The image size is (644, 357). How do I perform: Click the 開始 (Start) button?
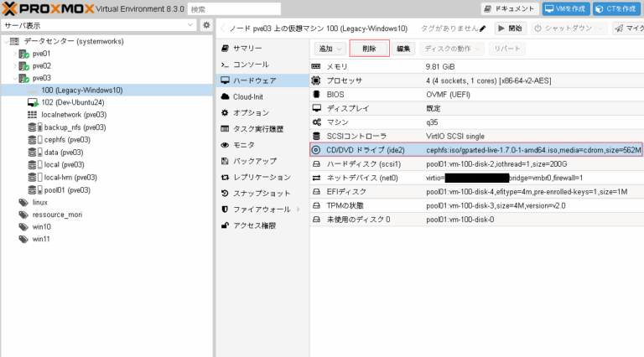510,28
